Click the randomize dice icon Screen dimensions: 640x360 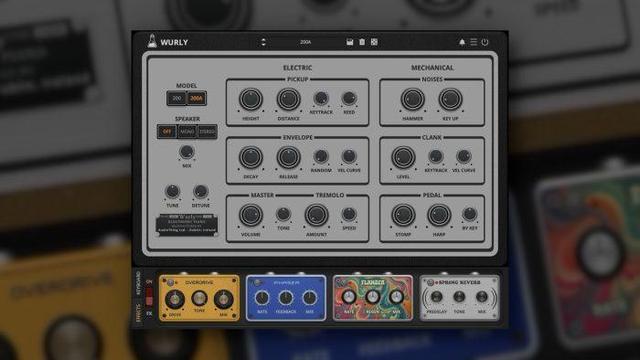point(374,42)
